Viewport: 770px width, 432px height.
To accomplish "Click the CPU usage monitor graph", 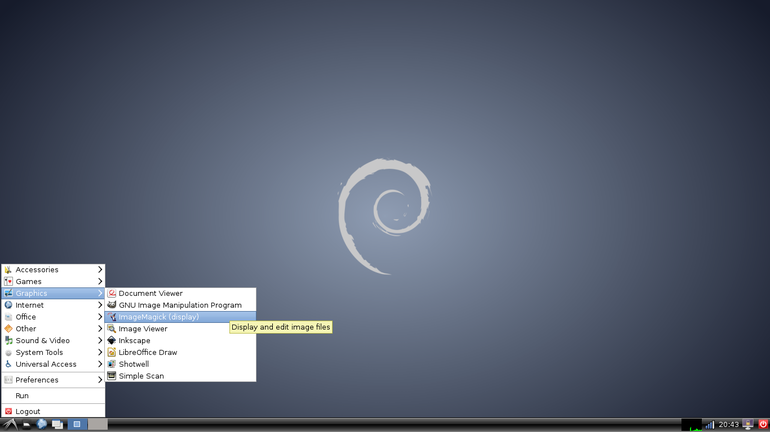I will coord(691,425).
